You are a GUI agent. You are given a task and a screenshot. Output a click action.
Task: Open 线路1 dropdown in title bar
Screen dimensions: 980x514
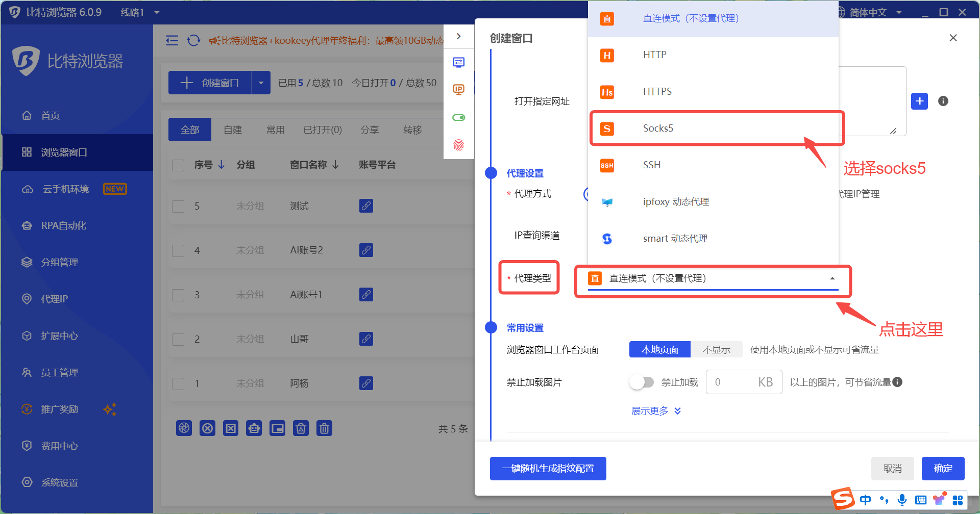coord(140,12)
